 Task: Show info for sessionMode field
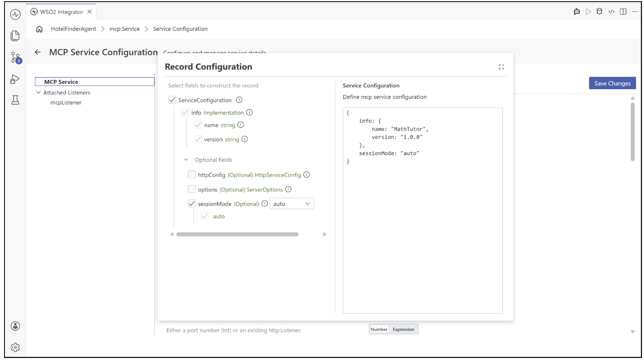click(265, 204)
